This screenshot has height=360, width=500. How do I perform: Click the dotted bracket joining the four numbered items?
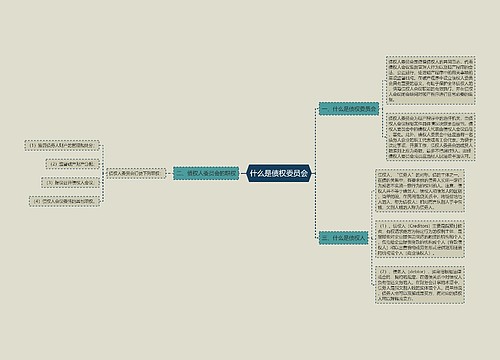[103, 173]
